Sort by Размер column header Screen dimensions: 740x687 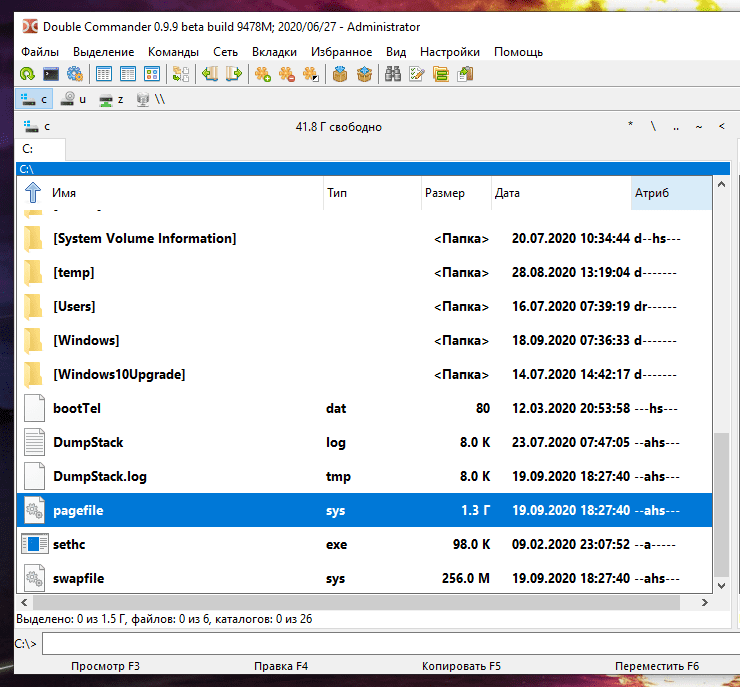click(456, 193)
